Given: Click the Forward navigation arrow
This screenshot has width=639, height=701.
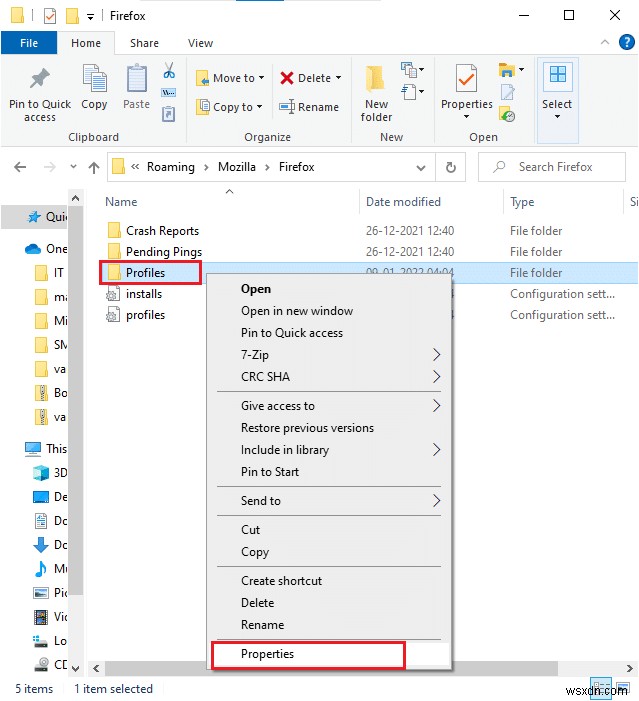Looking at the screenshot, I should [50, 167].
